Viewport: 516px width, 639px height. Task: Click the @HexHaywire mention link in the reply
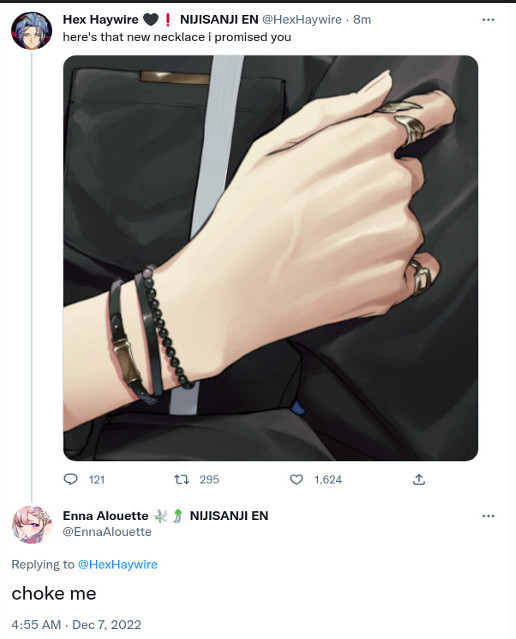pyautogui.click(x=117, y=564)
